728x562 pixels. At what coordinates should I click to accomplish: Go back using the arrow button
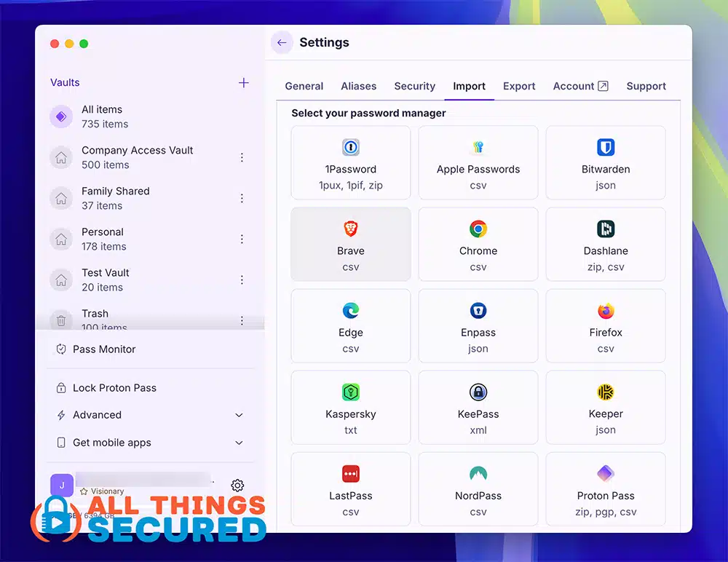282,43
